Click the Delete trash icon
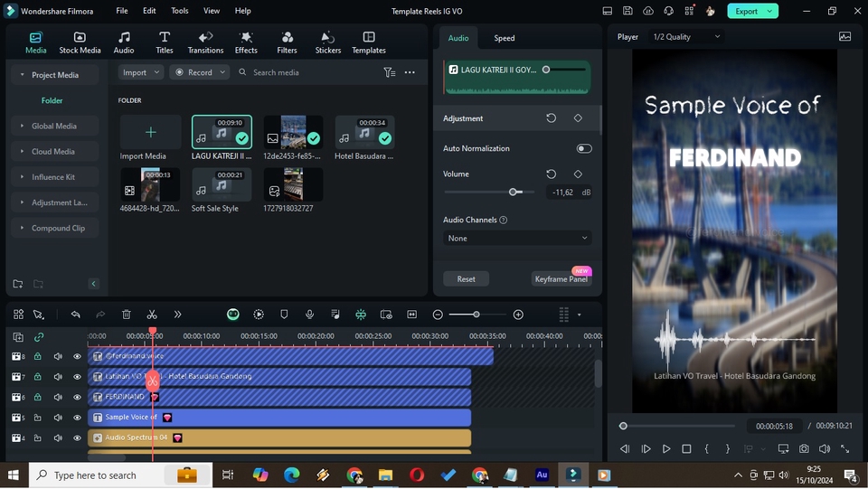The width and height of the screenshot is (868, 489). [127, 315]
